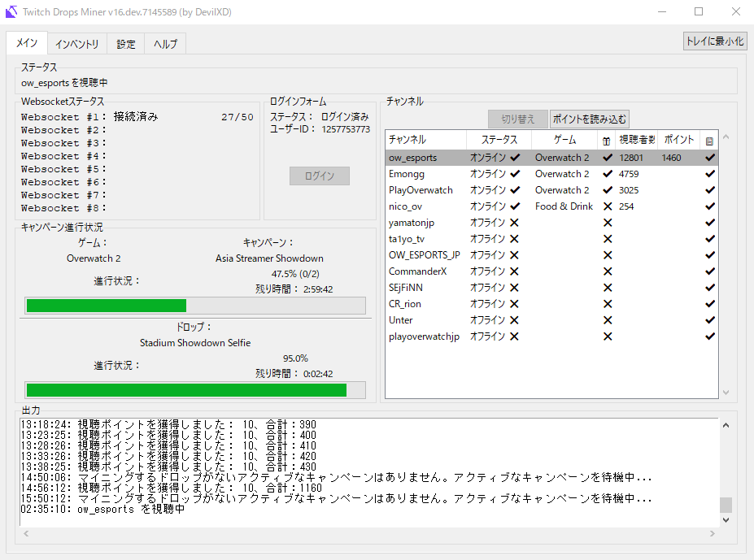Image resolution: width=754 pixels, height=560 pixels.
Task: Click offline X mark for ta1yo_tv status
Action: (514, 239)
